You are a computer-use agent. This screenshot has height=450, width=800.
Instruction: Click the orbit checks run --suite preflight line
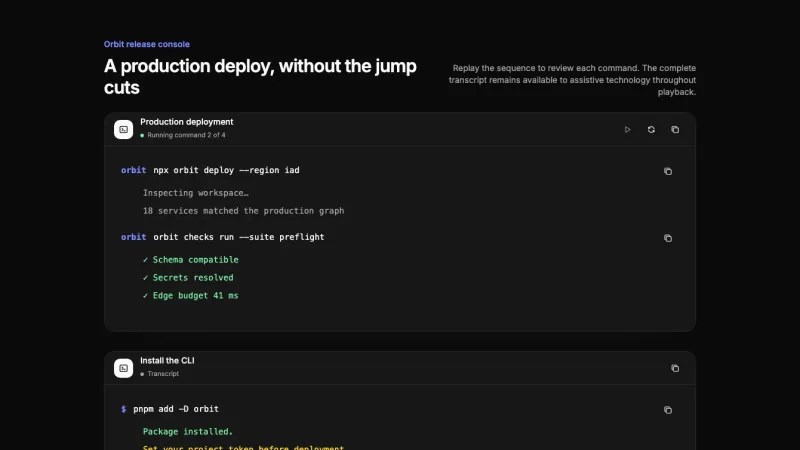(x=222, y=237)
